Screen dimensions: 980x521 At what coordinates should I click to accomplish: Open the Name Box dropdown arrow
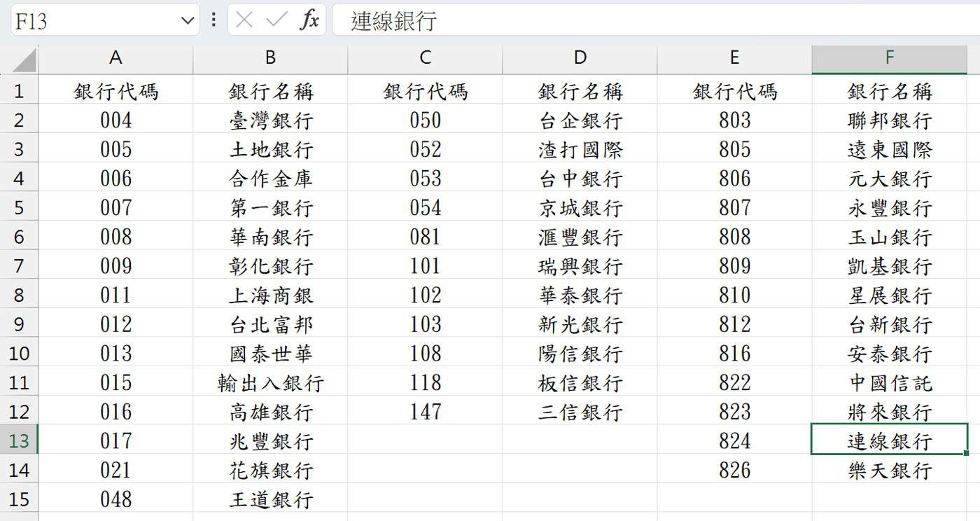(187, 21)
